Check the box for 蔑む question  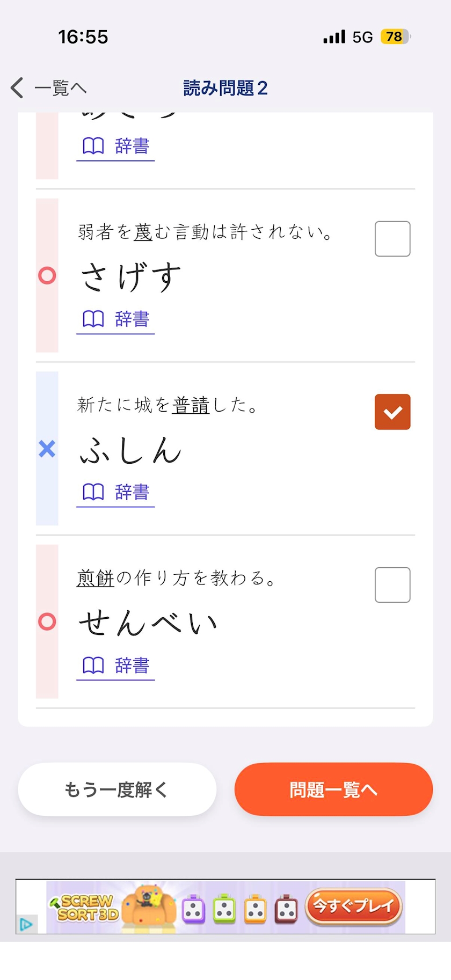click(x=392, y=239)
